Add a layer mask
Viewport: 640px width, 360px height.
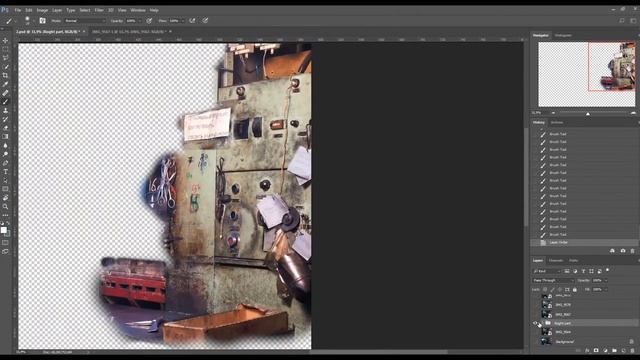point(596,351)
